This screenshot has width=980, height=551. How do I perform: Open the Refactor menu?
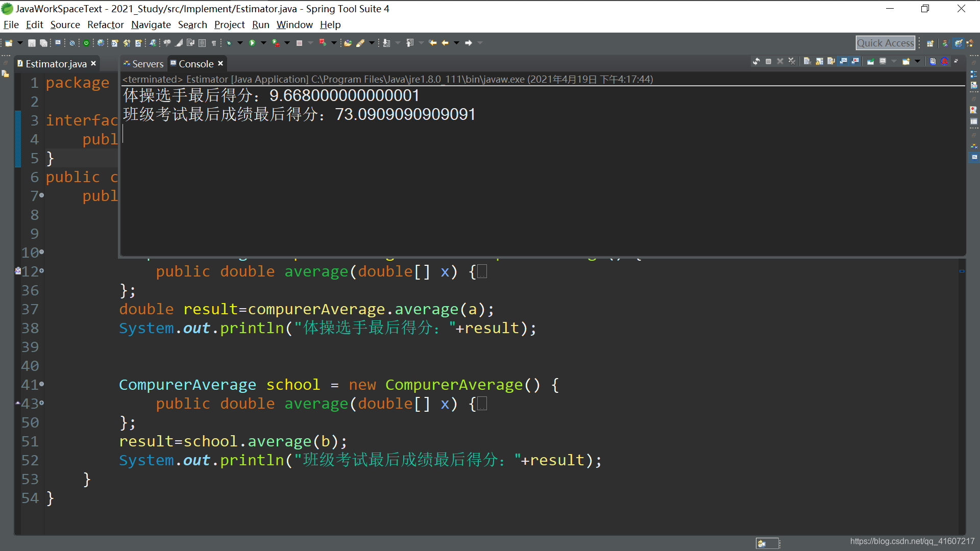point(105,24)
